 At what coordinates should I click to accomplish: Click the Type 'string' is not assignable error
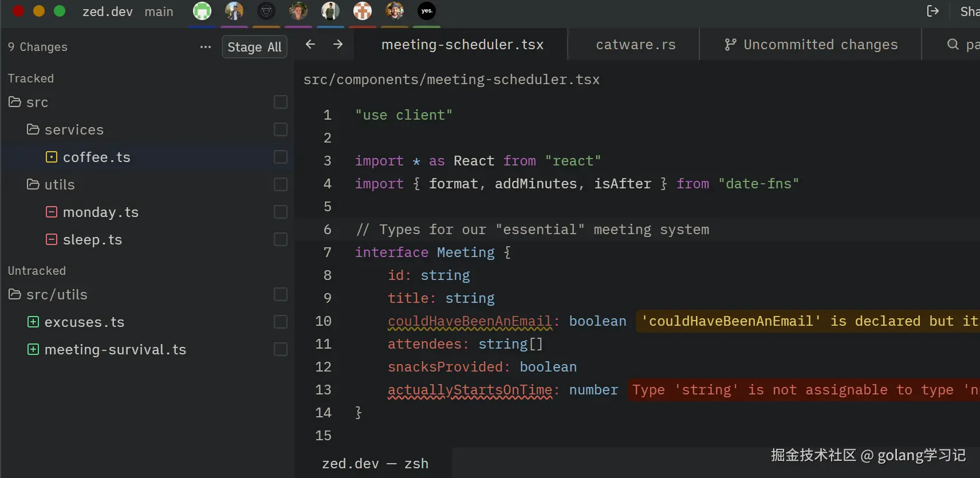(804, 390)
